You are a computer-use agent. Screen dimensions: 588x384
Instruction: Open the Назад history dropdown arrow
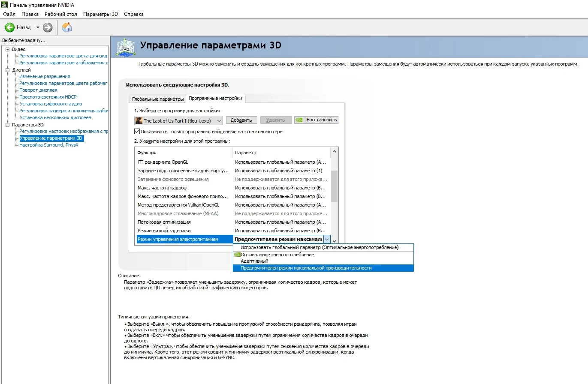coord(38,27)
